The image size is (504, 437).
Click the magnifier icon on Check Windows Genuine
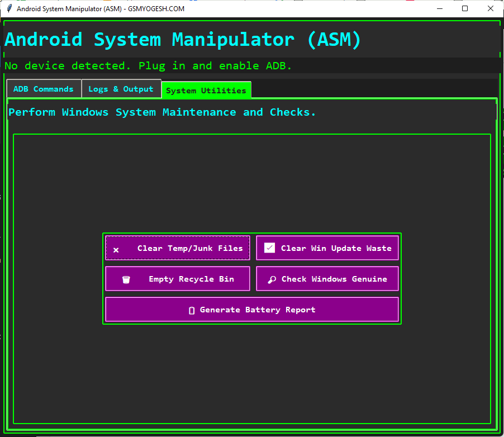click(272, 279)
